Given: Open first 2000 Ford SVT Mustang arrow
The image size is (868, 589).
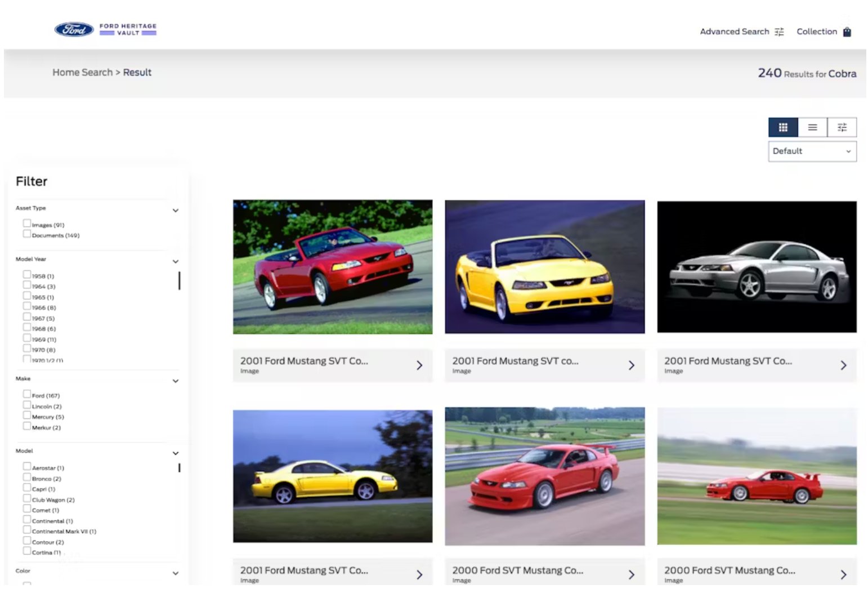Looking at the screenshot, I should pos(631,575).
